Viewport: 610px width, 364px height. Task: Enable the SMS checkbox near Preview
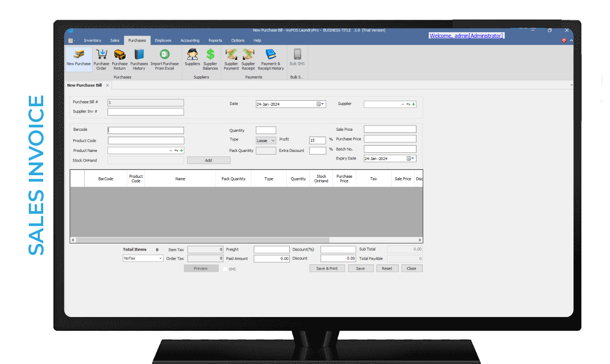tap(225, 268)
